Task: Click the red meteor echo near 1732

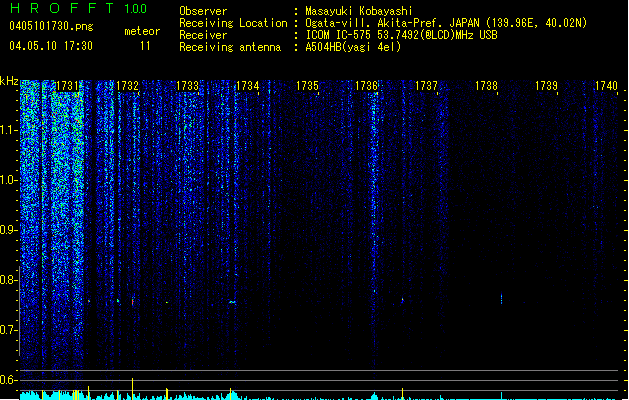Action: [x=132, y=301]
